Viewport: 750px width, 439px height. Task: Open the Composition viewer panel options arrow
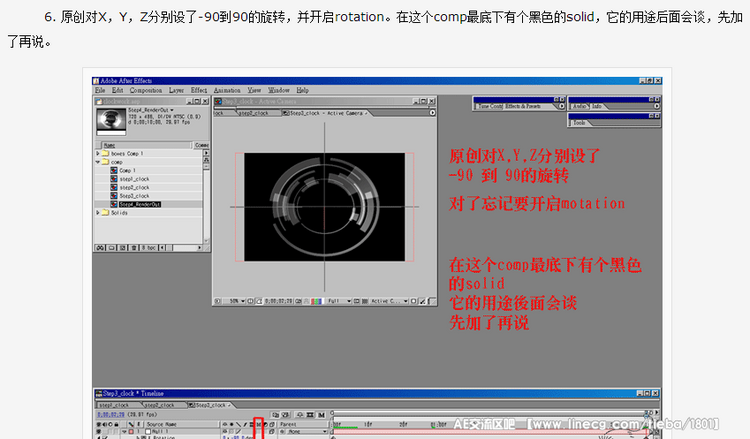tap(432, 113)
